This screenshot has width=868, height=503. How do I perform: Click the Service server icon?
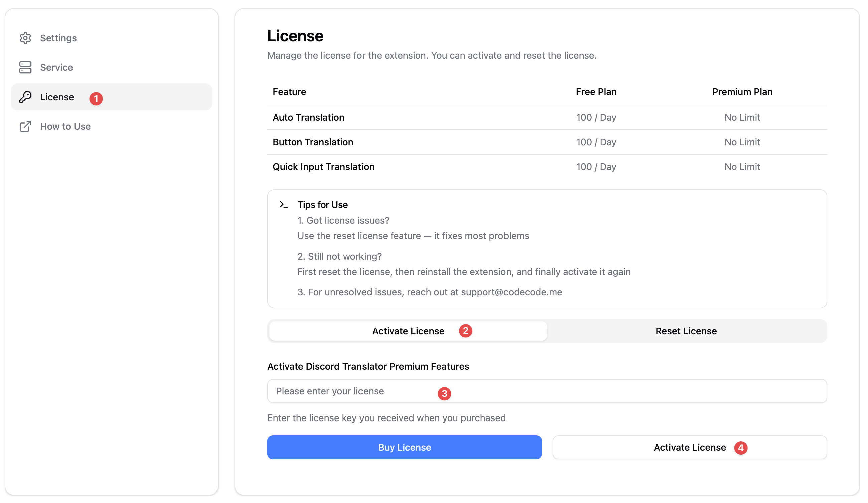pyautogui.click(x=25, y=67)
